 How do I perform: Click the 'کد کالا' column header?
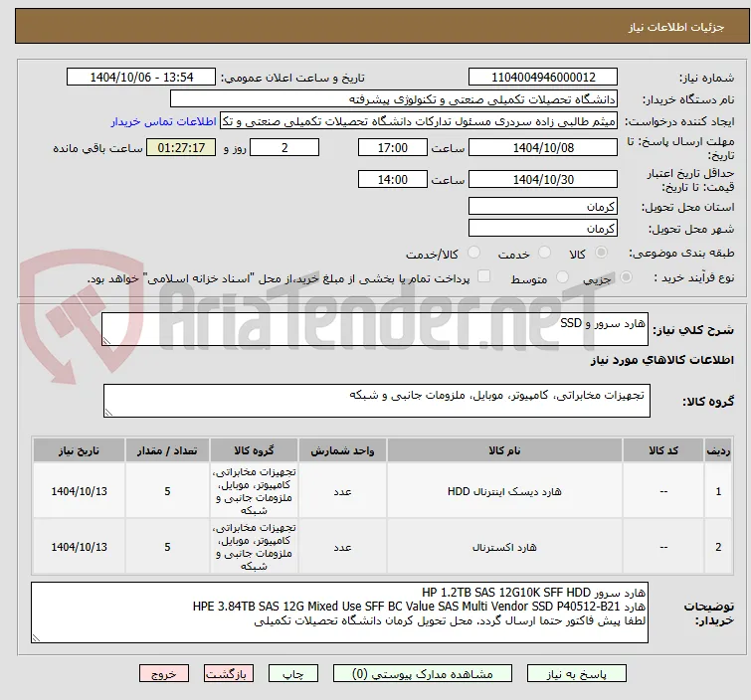(663, 450)
